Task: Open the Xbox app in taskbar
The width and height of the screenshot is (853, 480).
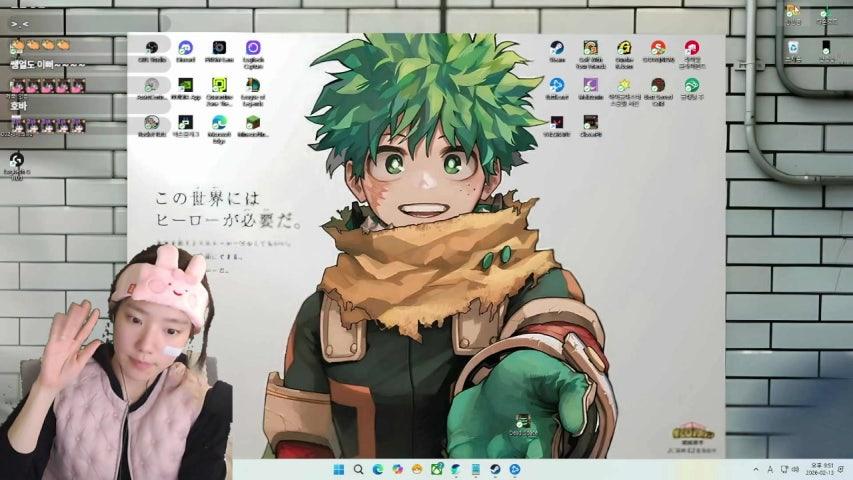Action: (x=437, y=469)
